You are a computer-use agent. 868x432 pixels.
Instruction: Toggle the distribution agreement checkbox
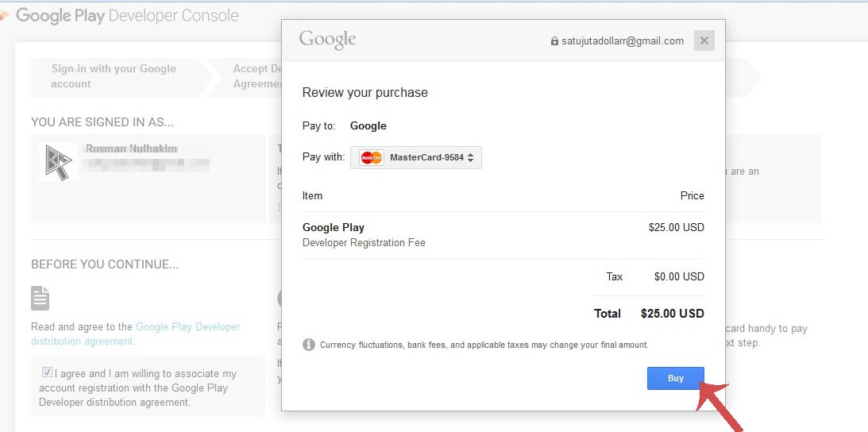tap(47, 372)
